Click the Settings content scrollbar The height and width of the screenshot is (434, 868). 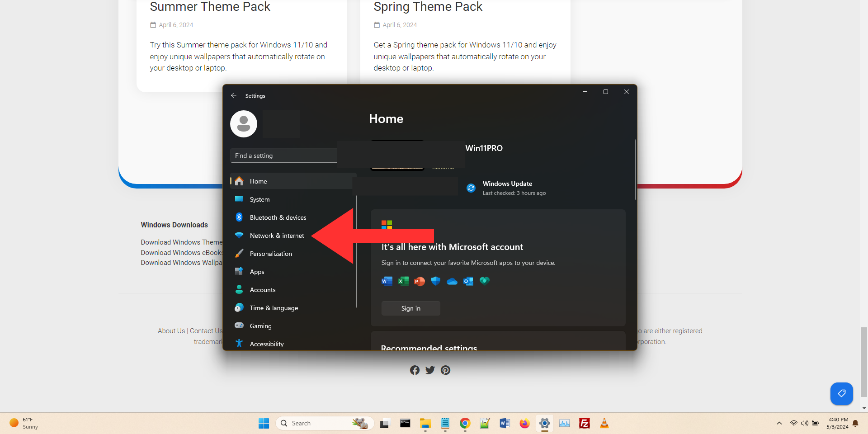(x=635, y=170)
